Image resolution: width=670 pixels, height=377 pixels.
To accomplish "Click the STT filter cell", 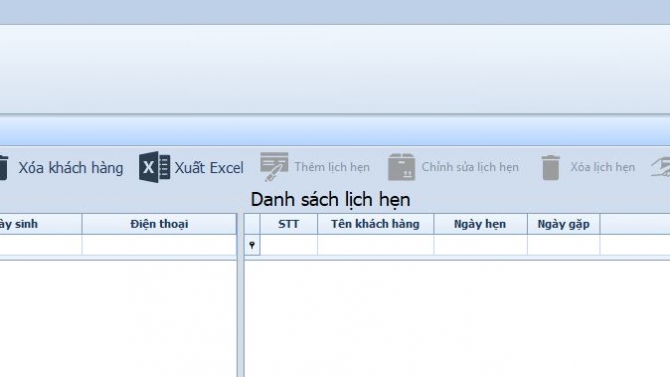I will (288, 245).
